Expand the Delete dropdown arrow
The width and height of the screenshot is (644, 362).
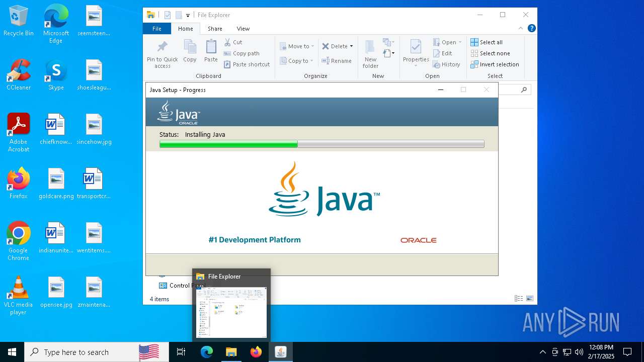click(351, 46)
